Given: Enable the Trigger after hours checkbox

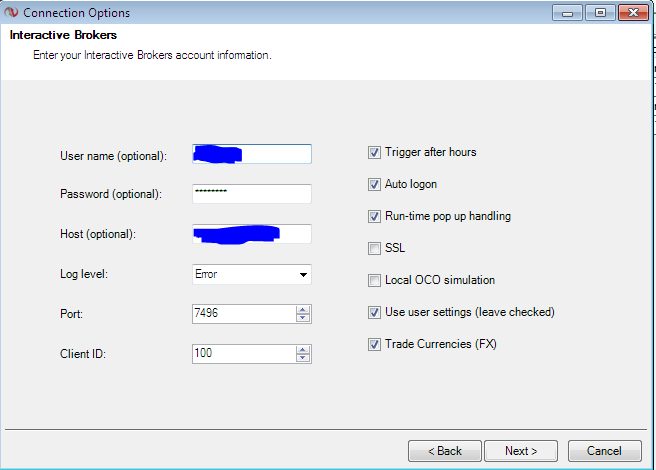Looking at the screenshot, I should (374, 152).
